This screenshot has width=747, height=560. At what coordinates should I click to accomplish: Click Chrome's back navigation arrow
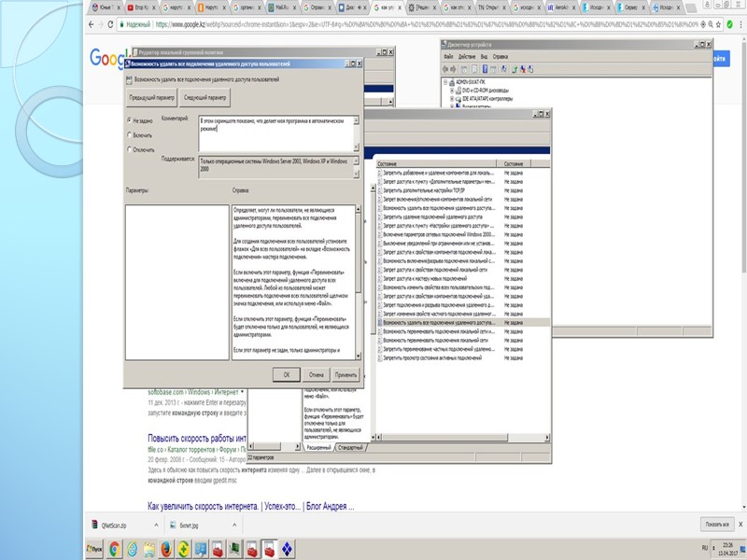pos(91,24)
